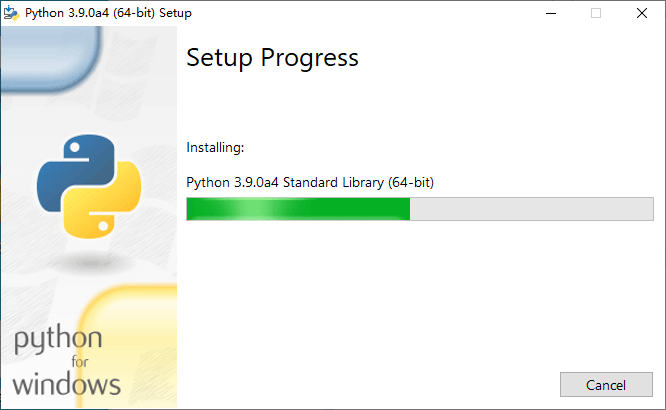The image size is (666, 410).
Task: Click the Standard Library (64-bit) package text
Action: (x=358, y=182)
